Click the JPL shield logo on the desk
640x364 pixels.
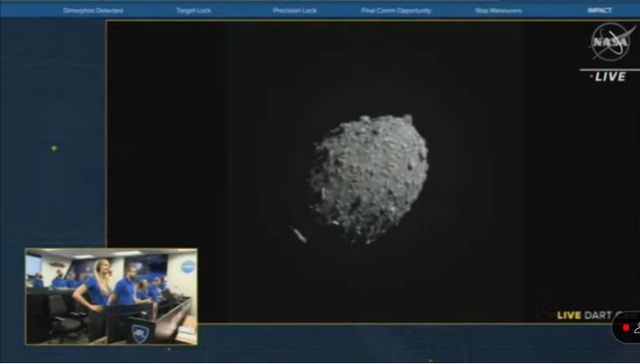[x=140, y=333]
